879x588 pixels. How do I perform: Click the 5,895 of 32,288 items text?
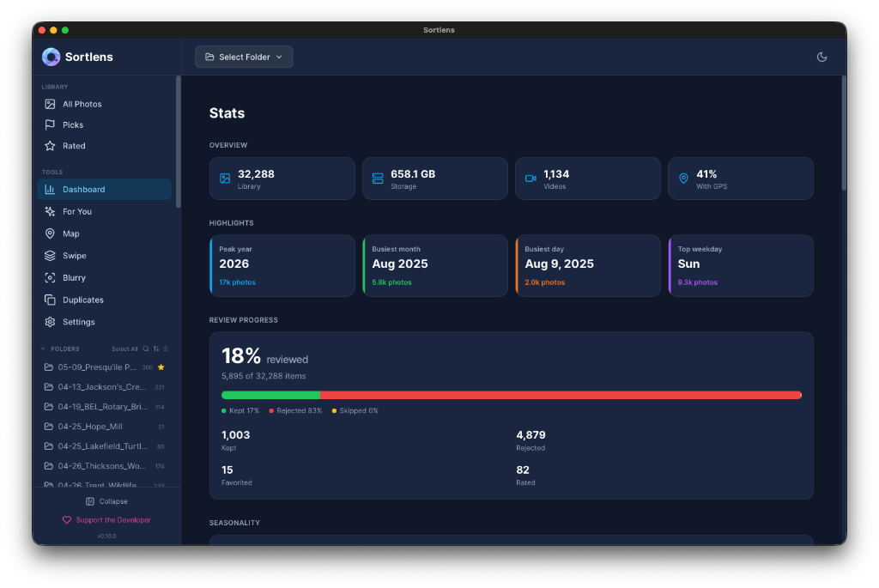pos(264,376)
